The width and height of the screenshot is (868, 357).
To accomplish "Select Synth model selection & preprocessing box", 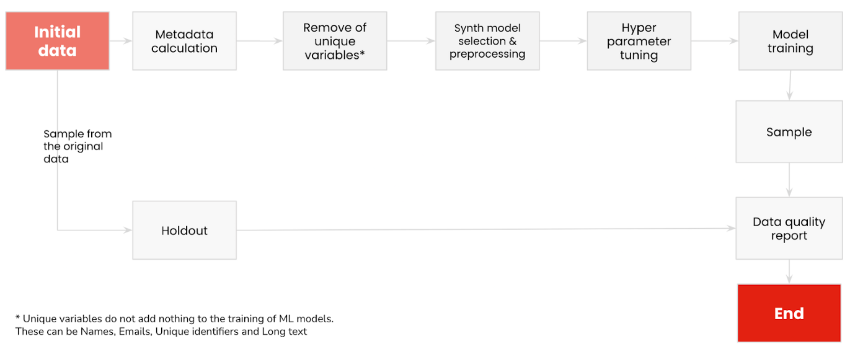I will pos(487,41).
